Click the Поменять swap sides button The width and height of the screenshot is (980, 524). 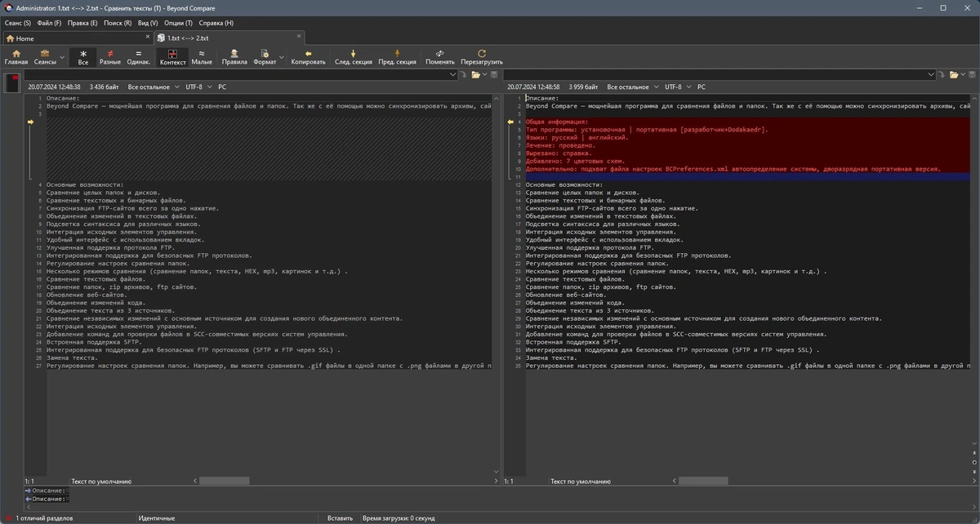tap(439, 57)
